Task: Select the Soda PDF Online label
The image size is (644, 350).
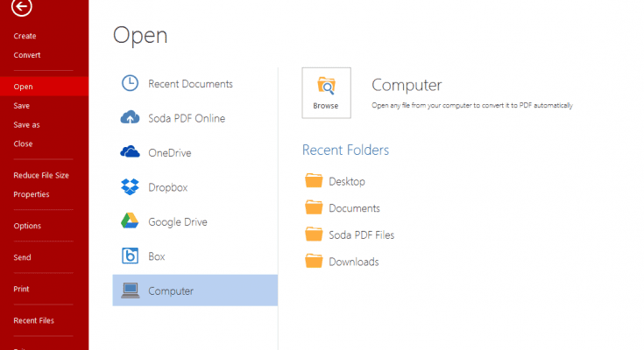Action: coord(187,118)
